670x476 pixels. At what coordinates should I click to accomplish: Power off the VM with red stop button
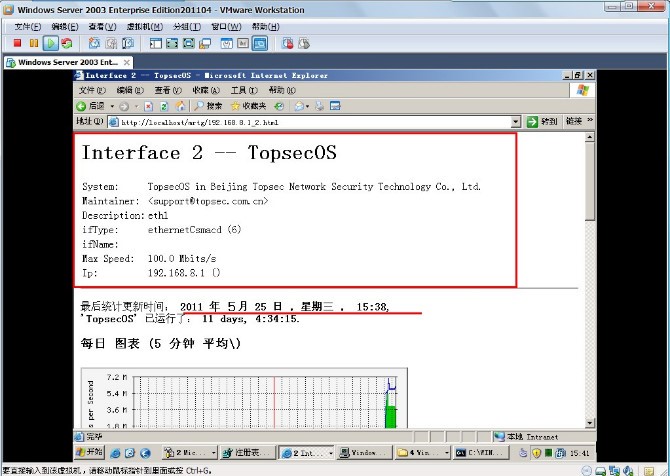pyautogui.click(x=18, y=44)
